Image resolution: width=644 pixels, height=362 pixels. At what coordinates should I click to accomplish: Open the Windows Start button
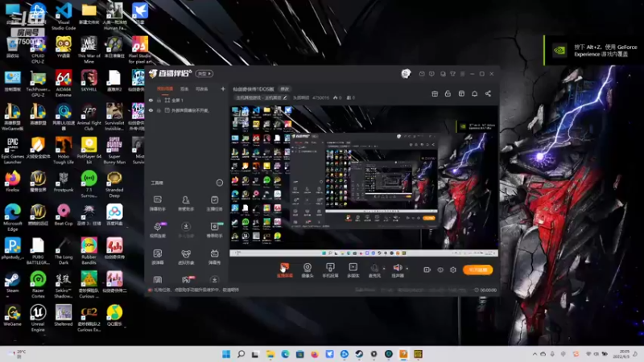tap(226, 354)
